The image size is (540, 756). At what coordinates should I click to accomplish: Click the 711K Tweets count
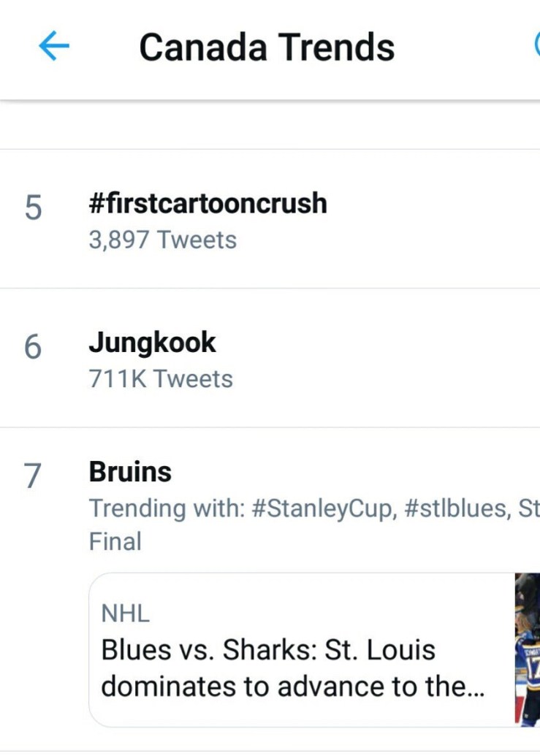(161, 379)
